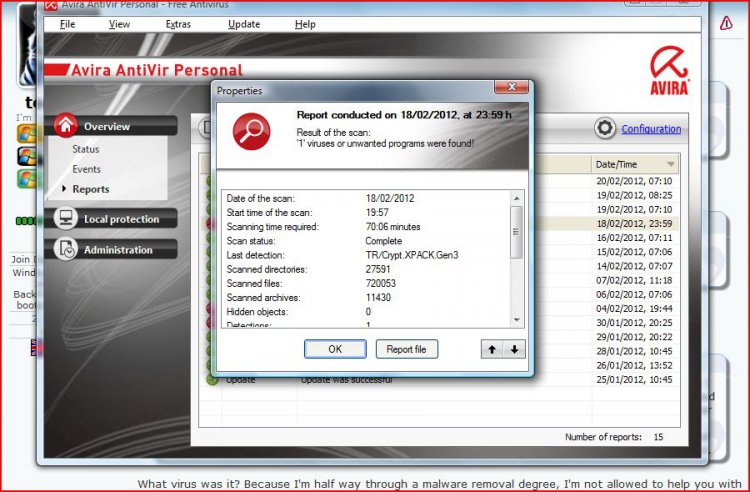Open Events in the sidebar

(x=87, y=169)
